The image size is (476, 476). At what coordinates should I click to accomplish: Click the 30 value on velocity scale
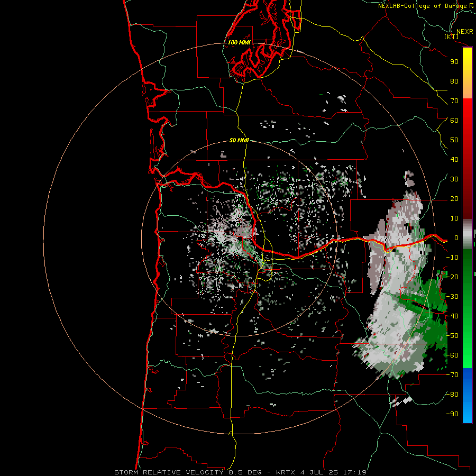[454, 179]
